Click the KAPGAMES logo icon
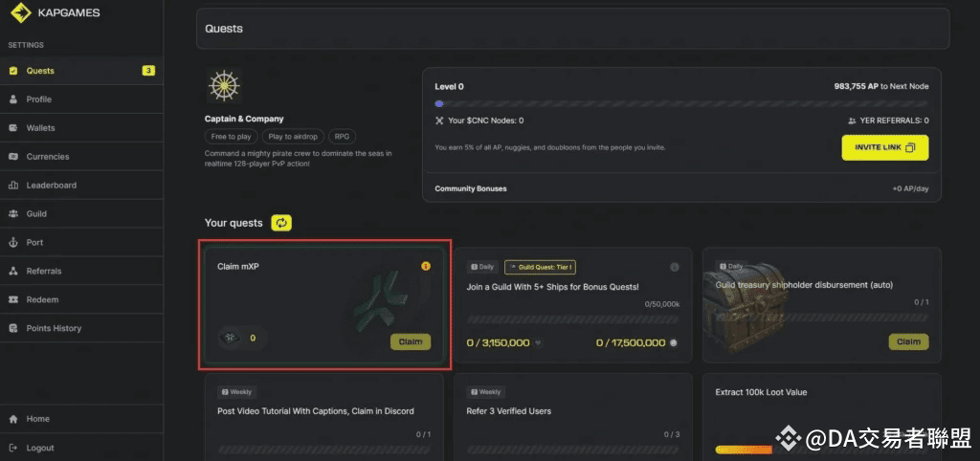This screenshot has width=980, height=461. click(21, 11)
